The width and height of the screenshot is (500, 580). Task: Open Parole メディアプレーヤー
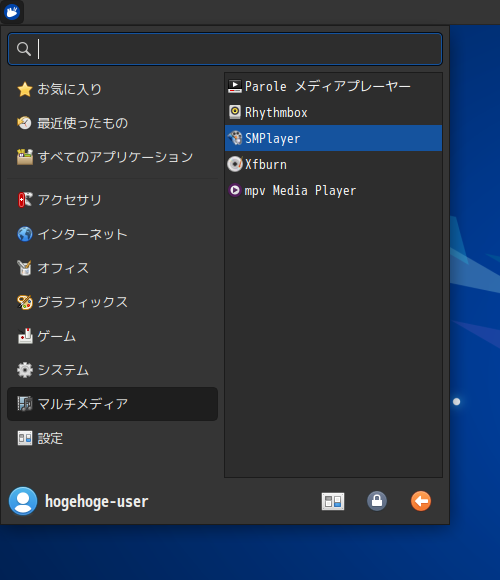pyautogui.click(x=333, y=86)
